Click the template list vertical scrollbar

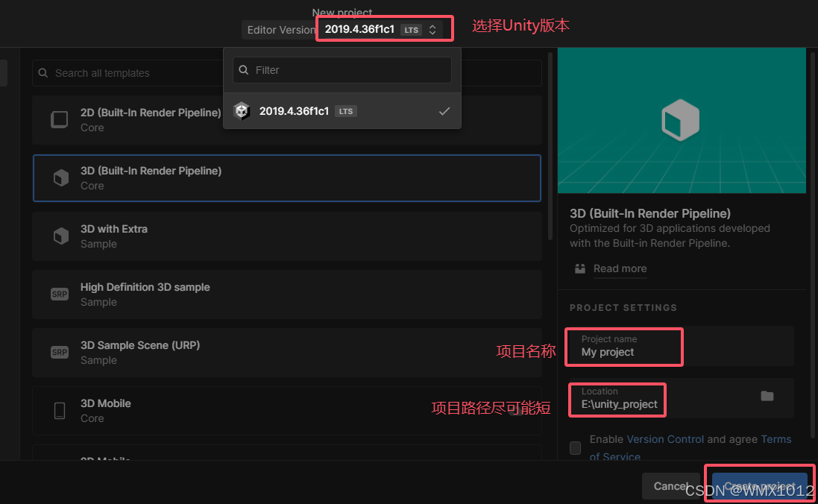tap(550, 146)
